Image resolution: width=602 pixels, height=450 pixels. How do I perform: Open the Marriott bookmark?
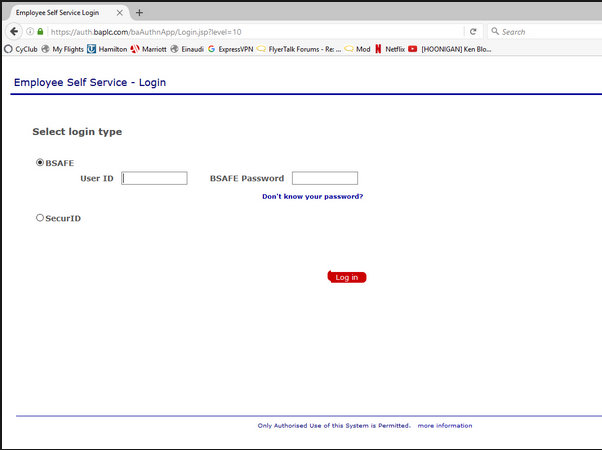tap(149, 49)
